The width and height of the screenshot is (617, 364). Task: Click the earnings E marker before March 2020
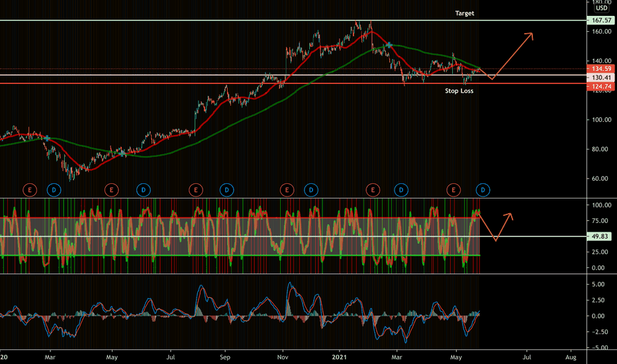tap(30, 191)
